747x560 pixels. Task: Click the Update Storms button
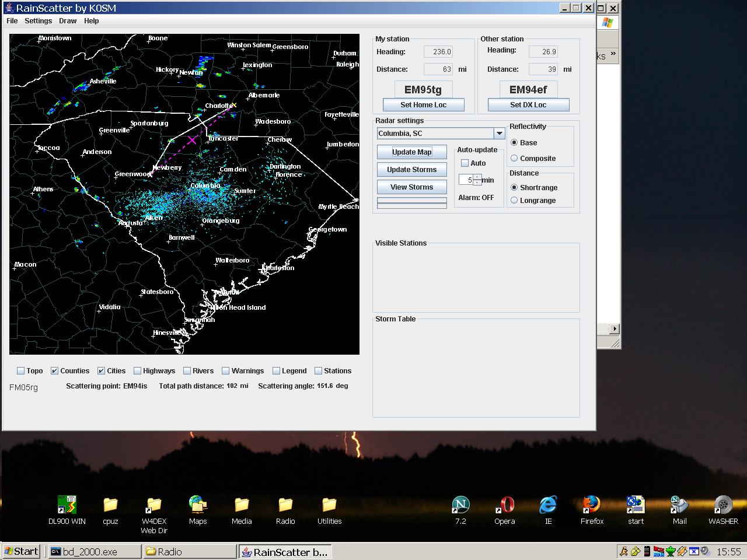click(x=411, y=170)
